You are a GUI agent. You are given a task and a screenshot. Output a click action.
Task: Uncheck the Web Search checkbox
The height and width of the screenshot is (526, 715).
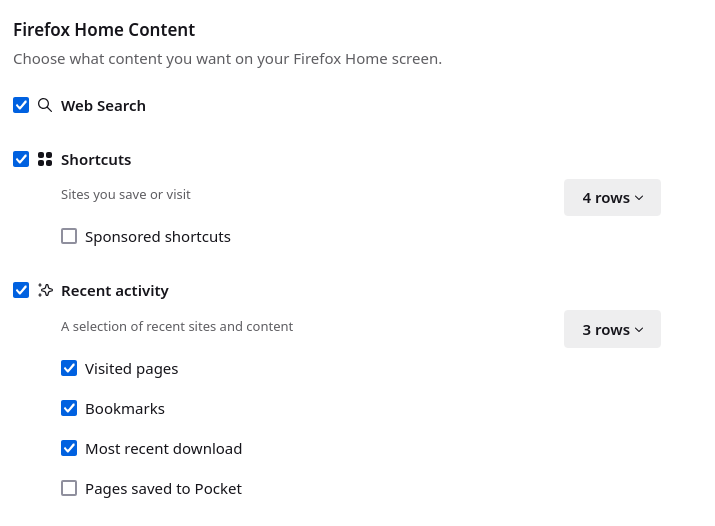[21, 105]
